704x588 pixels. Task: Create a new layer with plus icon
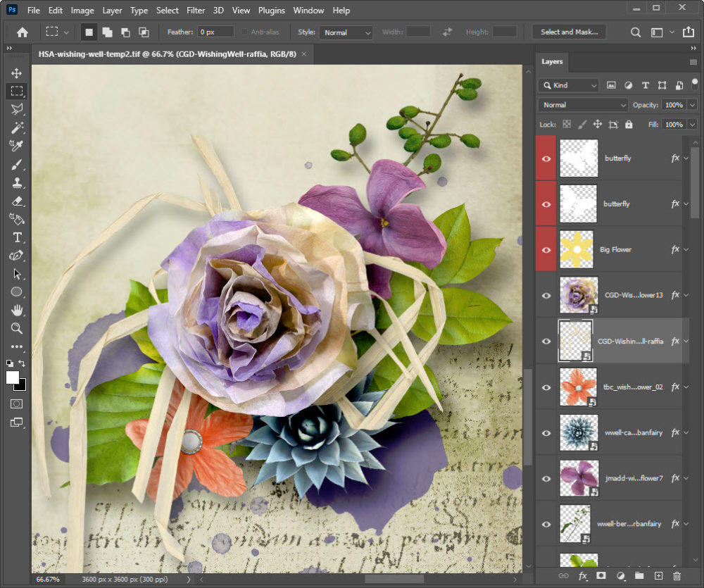[x=658, y=576]
